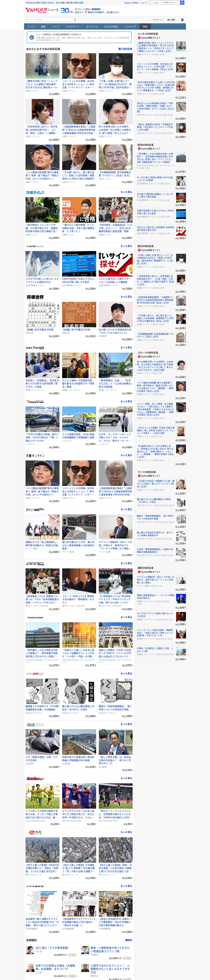Open the 日本食糧新聞 section logo
210x980 pixels.
pyautogui.click(x=35, y=886)
